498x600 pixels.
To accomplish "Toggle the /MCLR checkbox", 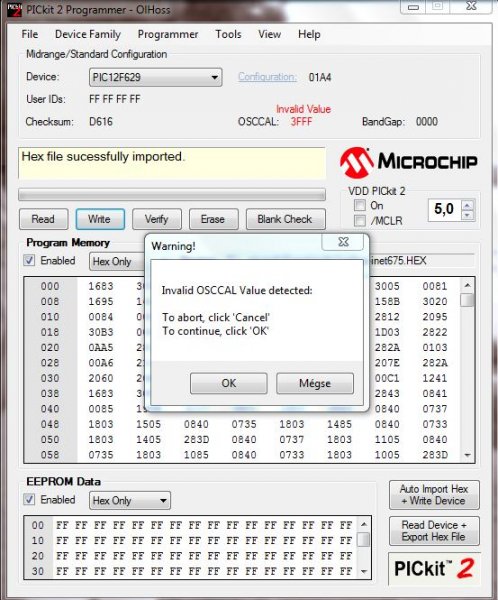I will pos(359,221).
